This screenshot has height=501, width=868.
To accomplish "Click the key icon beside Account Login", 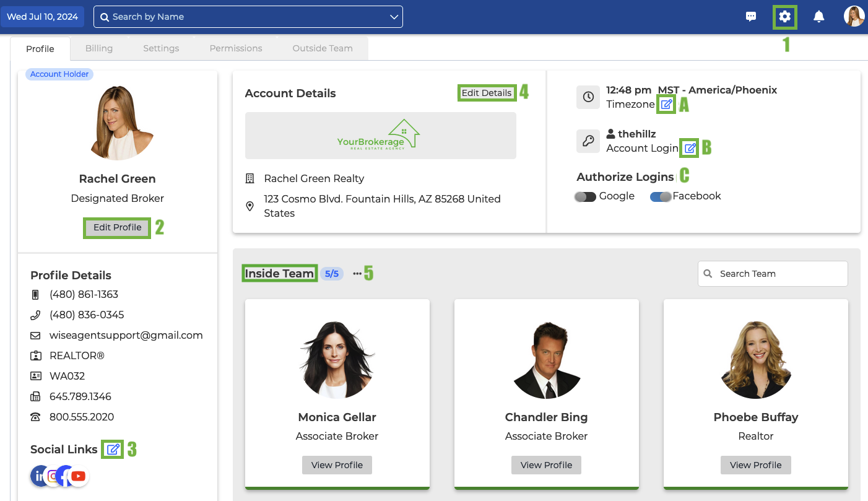I will coord(589,141).
